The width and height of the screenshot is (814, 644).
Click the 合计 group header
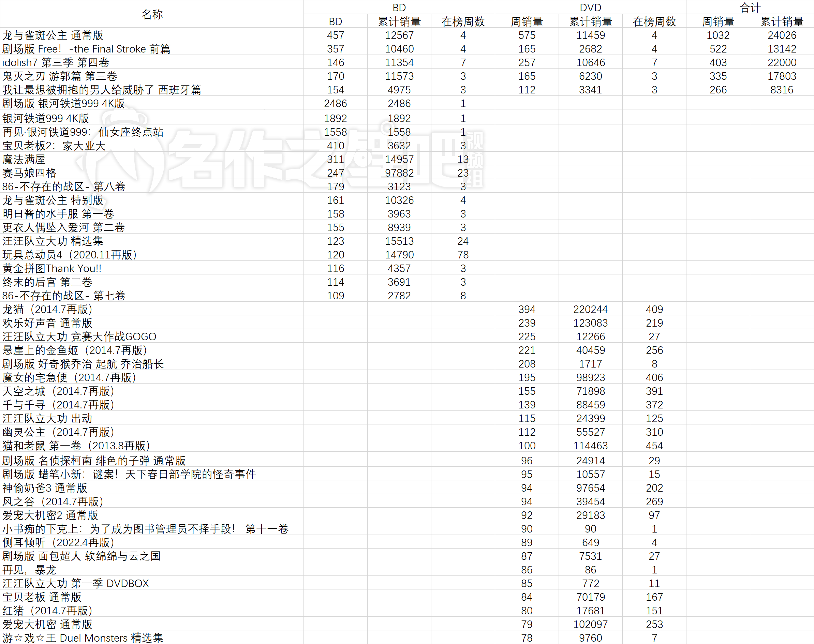pos(750,8)
